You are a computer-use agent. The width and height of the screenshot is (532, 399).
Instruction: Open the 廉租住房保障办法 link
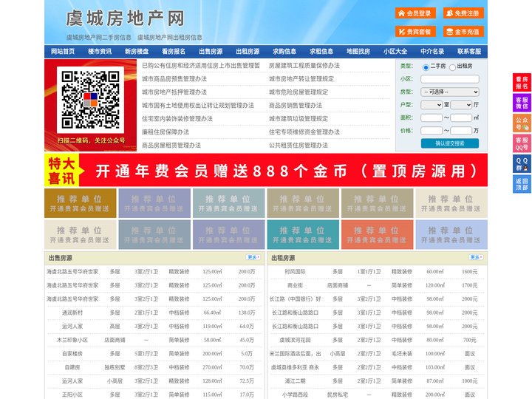coord(166,132)
